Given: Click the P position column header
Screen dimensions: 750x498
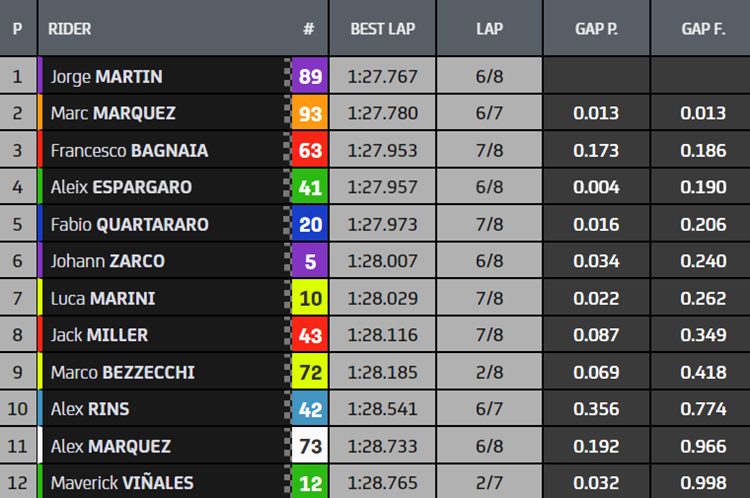Looking at the screenshot, I should pos(18,28).
